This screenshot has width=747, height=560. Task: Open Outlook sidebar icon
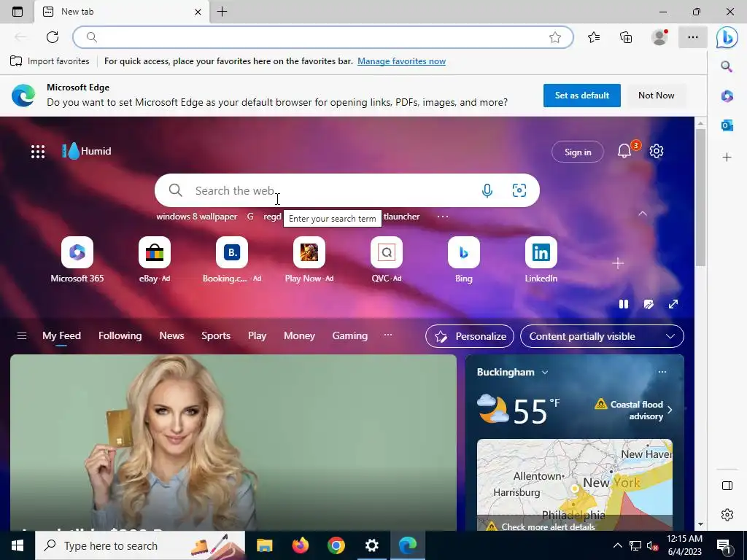point(727,125)
